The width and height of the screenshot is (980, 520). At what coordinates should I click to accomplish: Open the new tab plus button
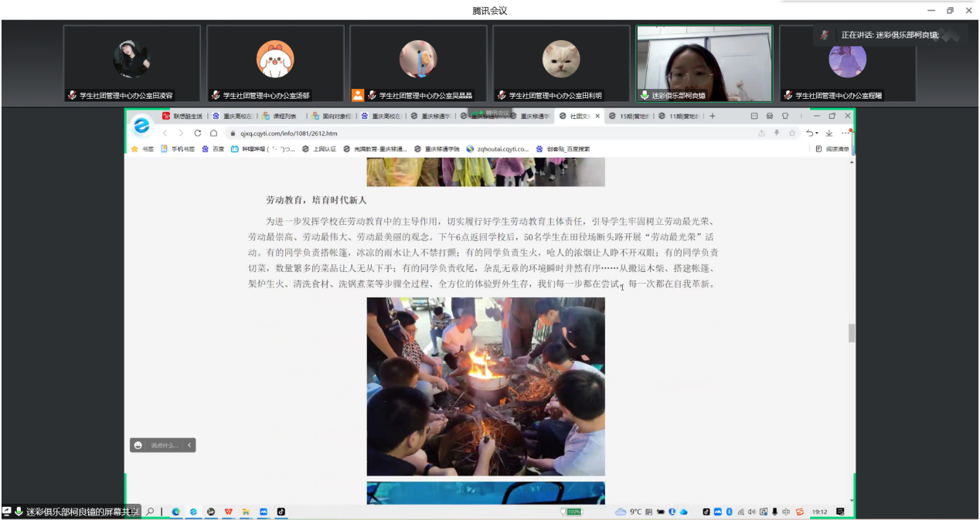click(x=713, y=116)
